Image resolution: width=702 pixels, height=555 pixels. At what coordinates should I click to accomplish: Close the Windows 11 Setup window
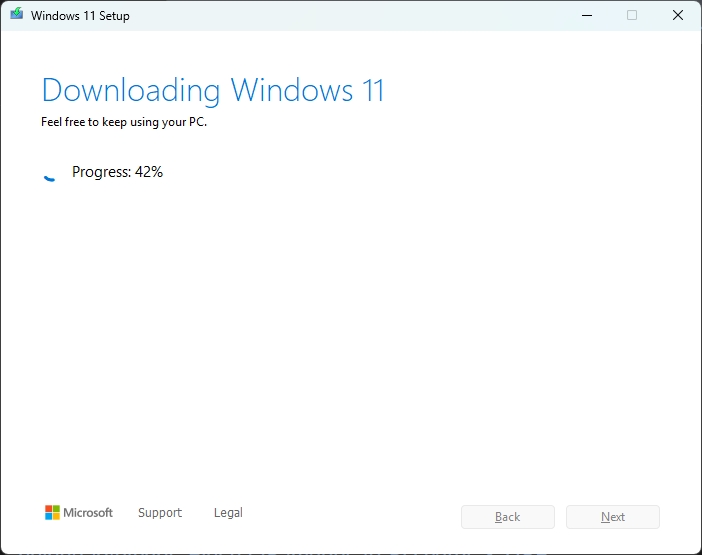pos(678,15)
